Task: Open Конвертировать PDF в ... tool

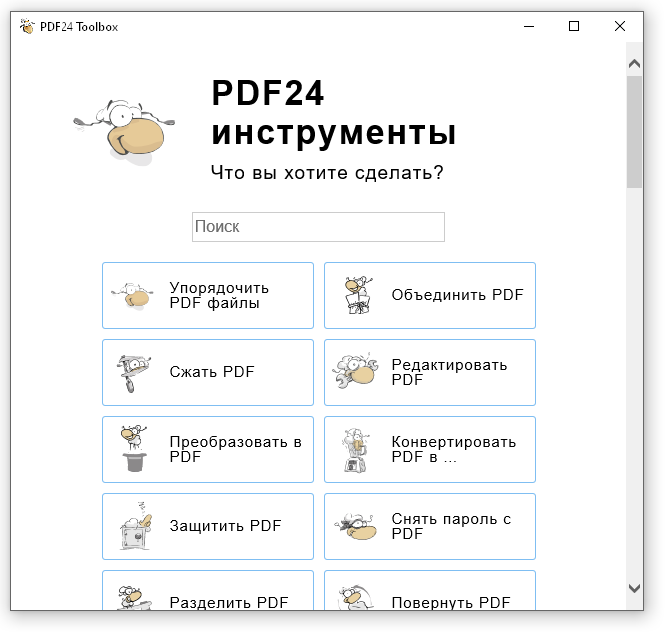Action: pos(430,450)
